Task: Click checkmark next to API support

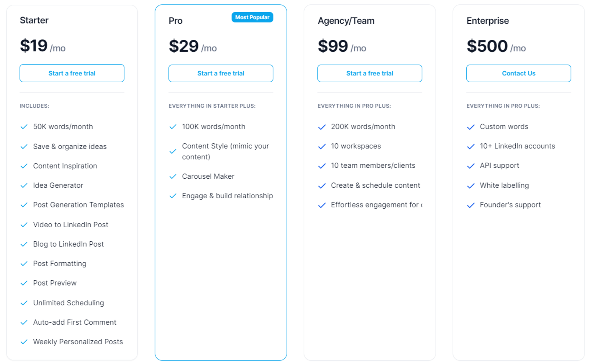Action: [471, 166]
